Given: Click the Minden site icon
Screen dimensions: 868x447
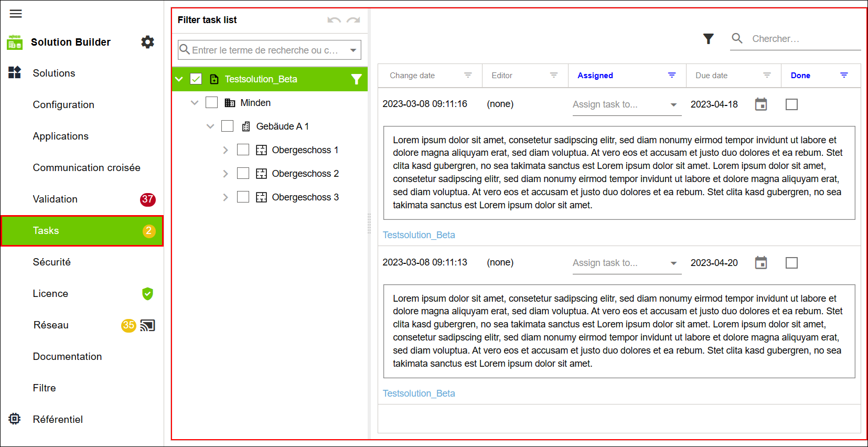Looking at the screenshot, I should click(230, 103).
